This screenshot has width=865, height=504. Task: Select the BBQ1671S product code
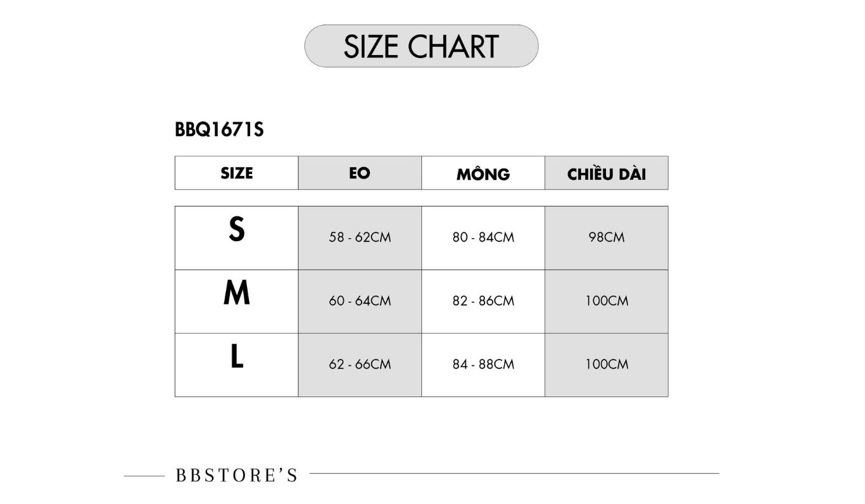coord(219,130)
